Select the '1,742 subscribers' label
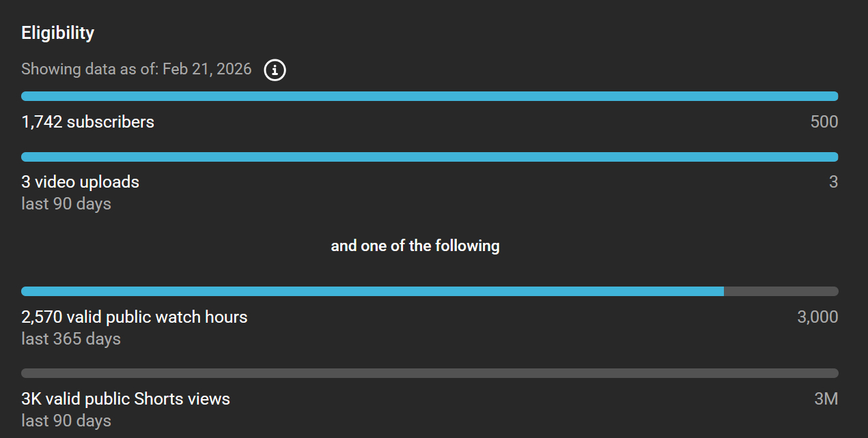Viewport: 868px width, 438px height. coord(88,122)
